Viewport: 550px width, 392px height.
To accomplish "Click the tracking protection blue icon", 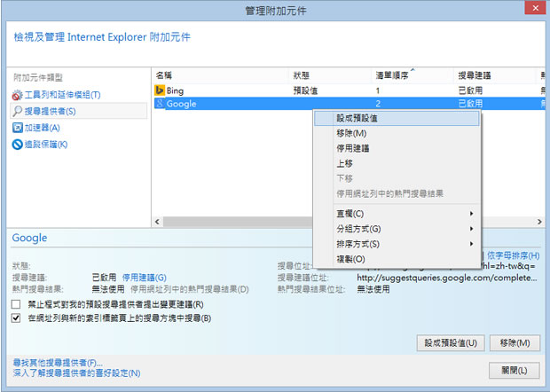I will coord(17,144).
